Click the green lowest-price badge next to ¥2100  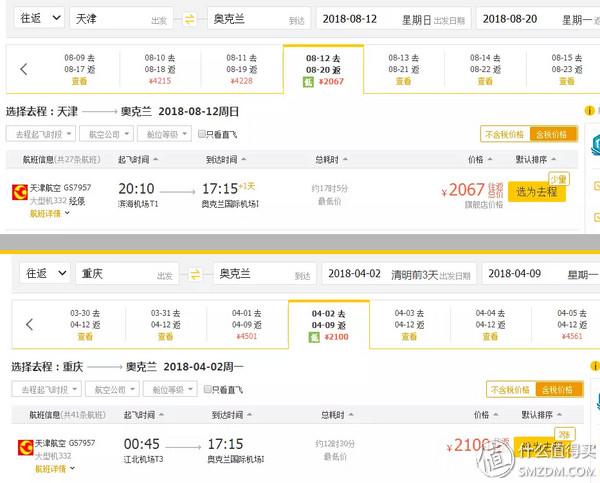pos(314,337)
